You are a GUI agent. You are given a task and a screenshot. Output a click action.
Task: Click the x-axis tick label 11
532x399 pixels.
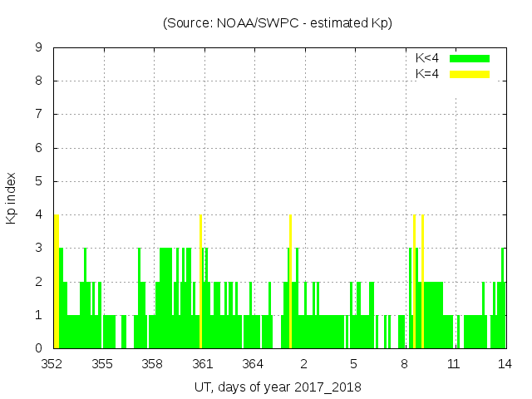(454, 364)
